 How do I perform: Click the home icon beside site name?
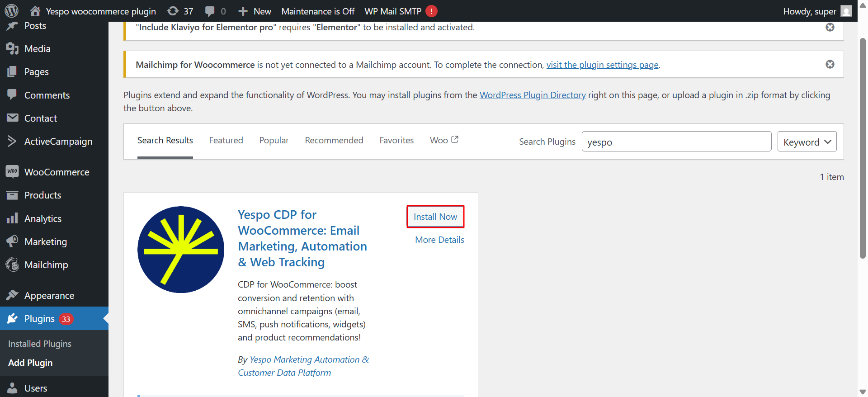tap(35, 11)
